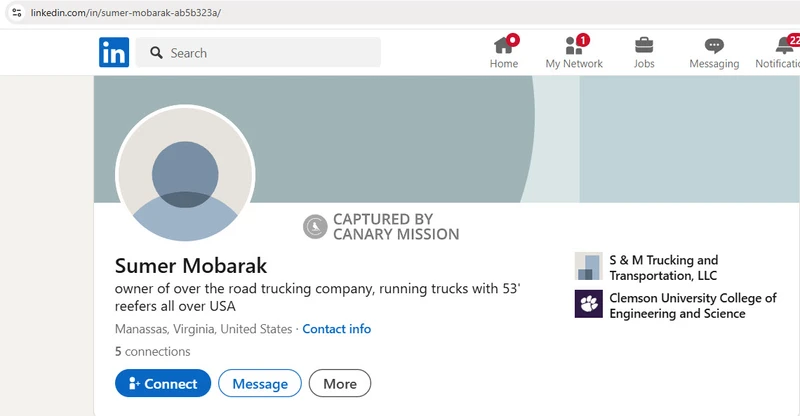Click the search magnifier icon
The image size is (800, 416).
[x=157, y=53]
